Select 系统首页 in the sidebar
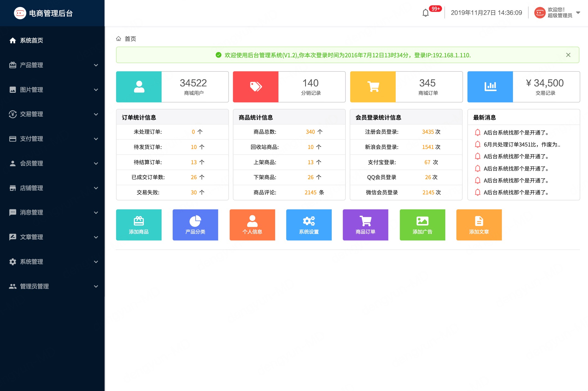Screen dimensions: 588x391 31,40
